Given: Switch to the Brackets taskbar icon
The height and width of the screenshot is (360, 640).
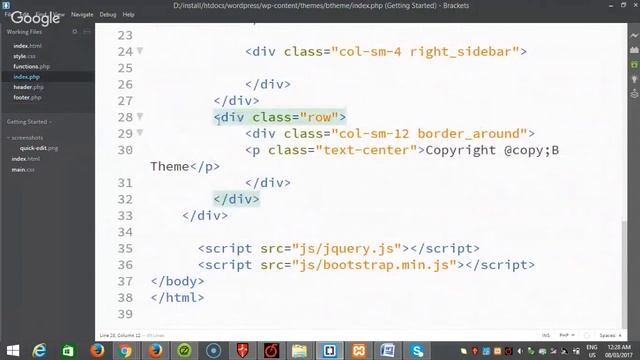Looking at the screenshot, I should point(329,351).
